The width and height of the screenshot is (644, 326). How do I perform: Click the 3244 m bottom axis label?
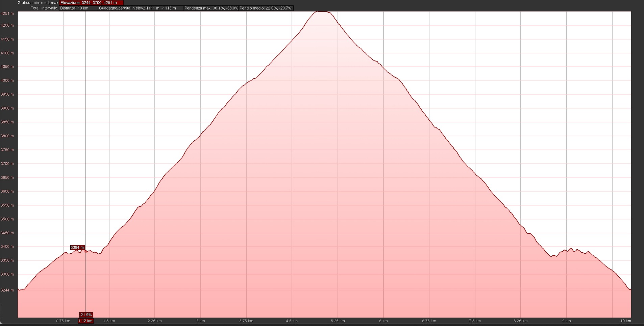[7, 290]
